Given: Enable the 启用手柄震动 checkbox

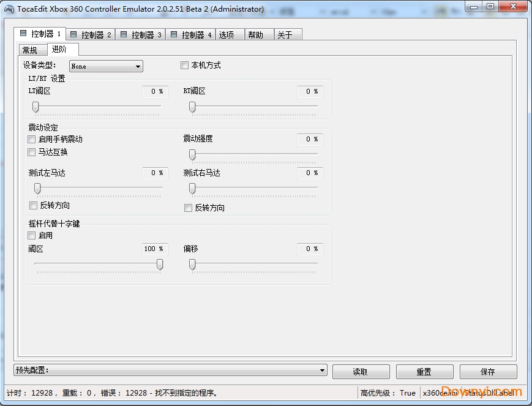Looking at the screenshot, I should coord(31,139).
